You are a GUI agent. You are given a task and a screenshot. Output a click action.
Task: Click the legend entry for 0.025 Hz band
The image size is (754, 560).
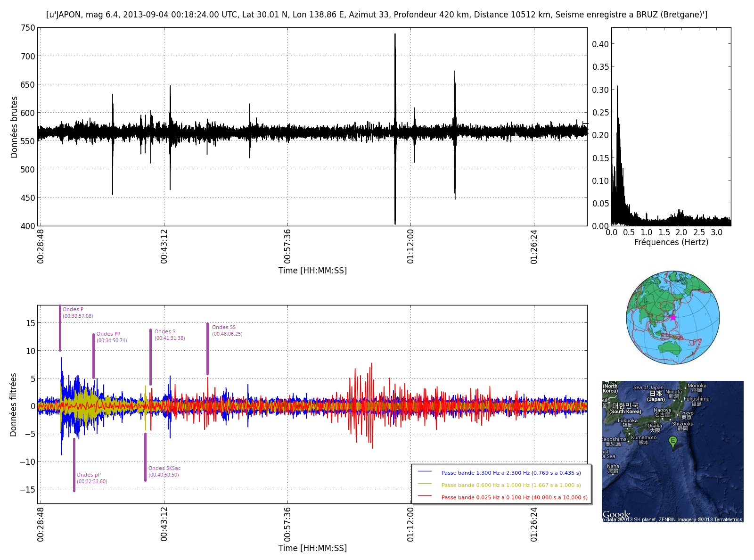tap(514, 497)
